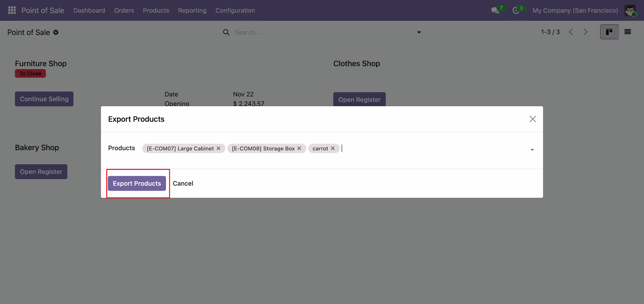Switch to list view icon
644x304 pixels.
(628, 32)
